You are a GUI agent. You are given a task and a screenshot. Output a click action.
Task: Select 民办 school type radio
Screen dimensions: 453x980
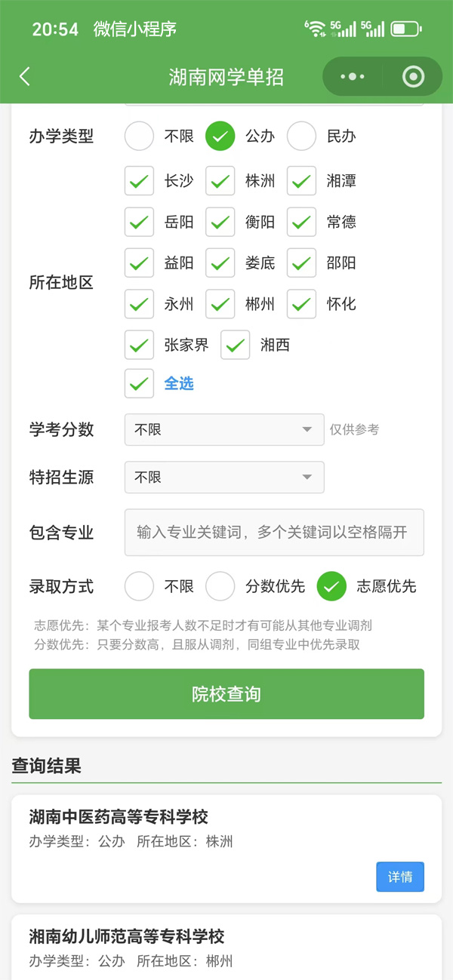[x=301, y=137]
